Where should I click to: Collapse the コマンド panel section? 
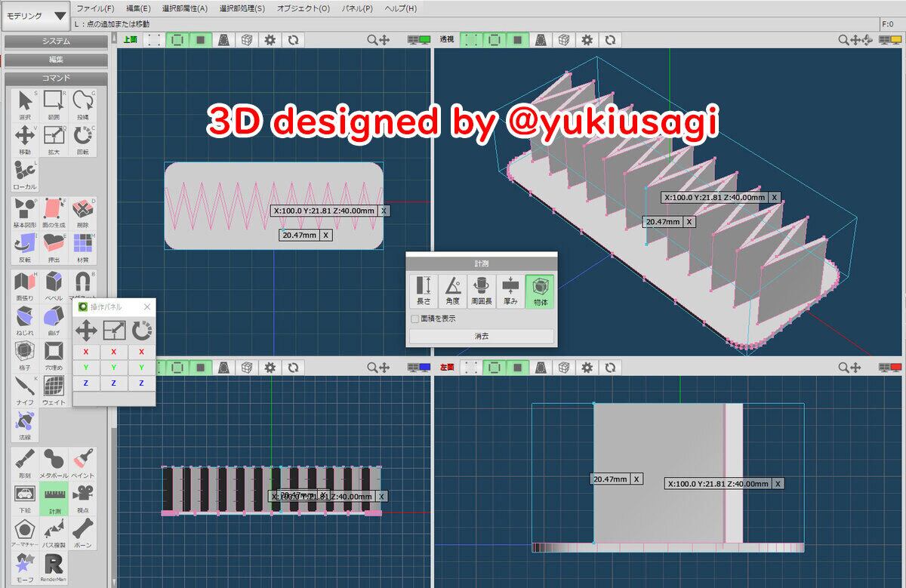coord(56,78)
